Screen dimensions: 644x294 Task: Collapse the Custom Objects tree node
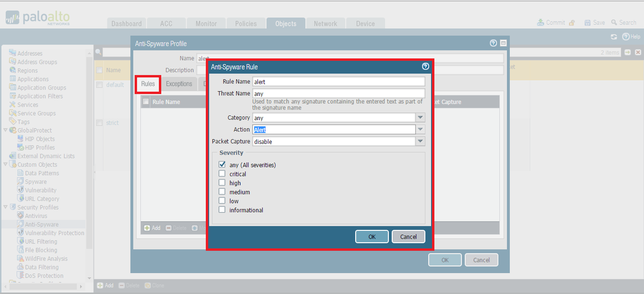[x=5, y=164]
